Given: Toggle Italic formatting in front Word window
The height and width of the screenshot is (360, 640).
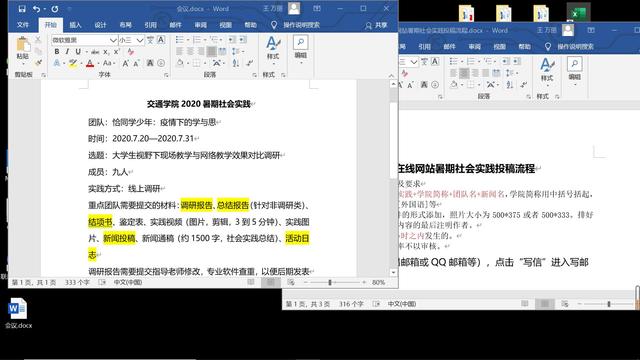Looking at the screenshot, I should (x=67, y=52).
